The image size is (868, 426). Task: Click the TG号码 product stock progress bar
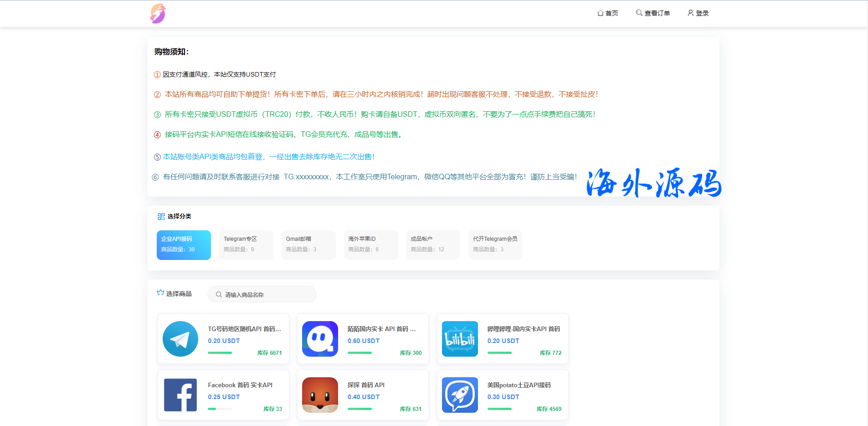pyautogui.click(x=220, y=353)
